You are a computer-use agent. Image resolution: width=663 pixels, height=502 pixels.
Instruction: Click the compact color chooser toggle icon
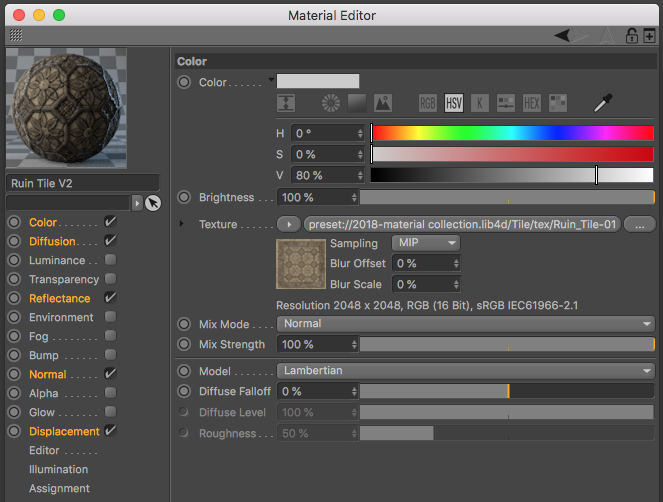[x=287, y=103]
